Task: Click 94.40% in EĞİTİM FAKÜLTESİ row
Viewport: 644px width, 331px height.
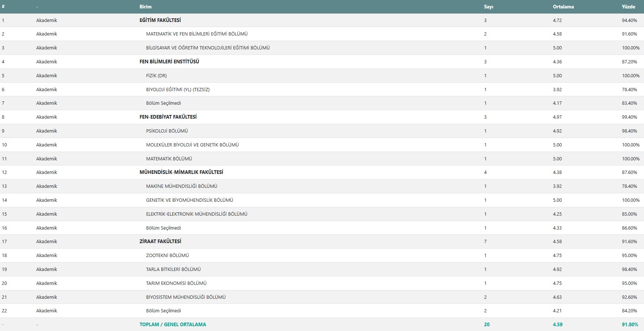Action: pos(629,20)
